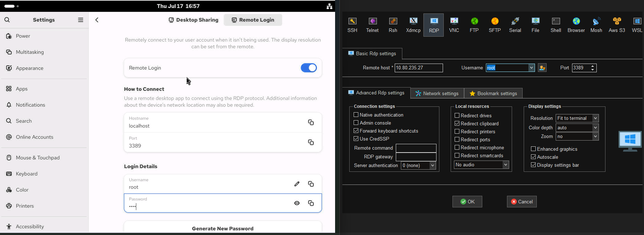The width and height of the screenshot is (644, 235).
Task: Open the Zoom dropdown
Action: point(595,137)
